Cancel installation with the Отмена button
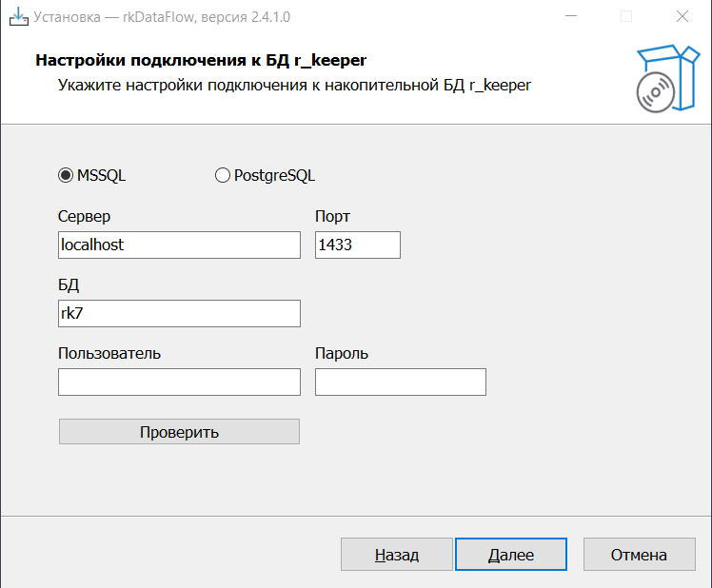This screenshot has width=712, height=588. (639, 555)
